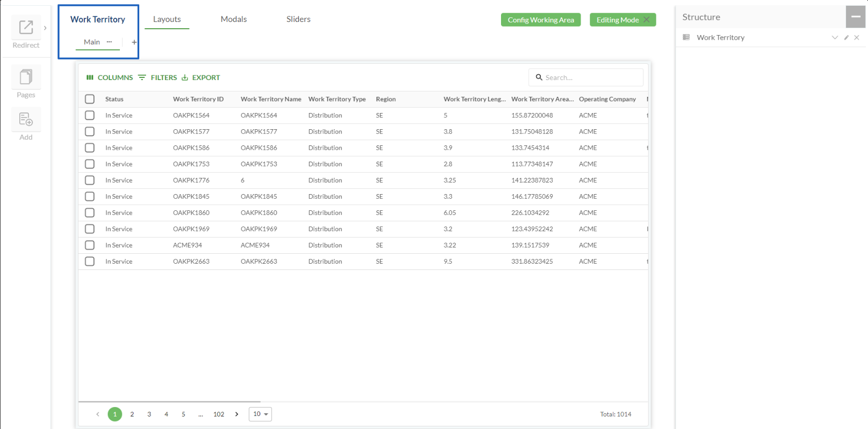
Task: Open the Redirect sidebar icon
Action: [x=26, y=28]
